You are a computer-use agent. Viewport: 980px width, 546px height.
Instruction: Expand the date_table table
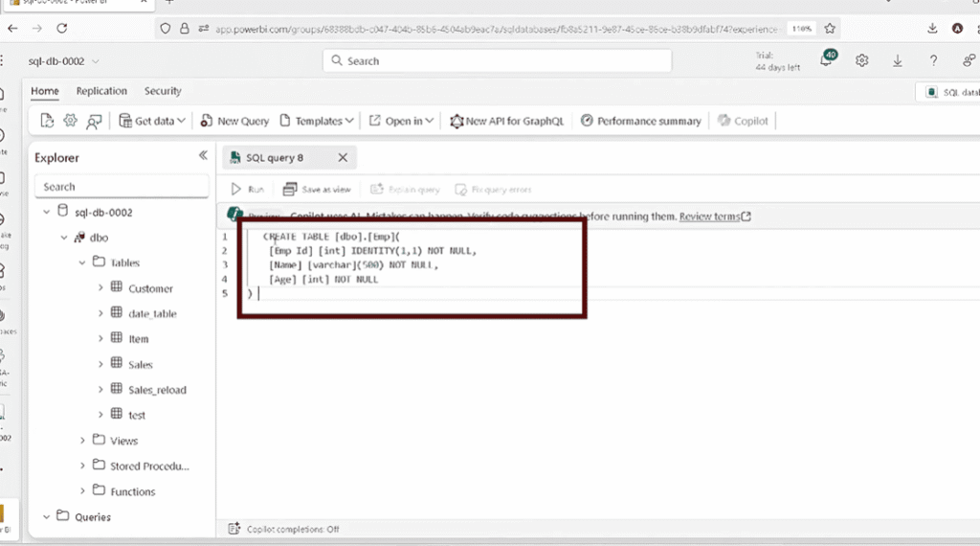click(x=100, y=312)
